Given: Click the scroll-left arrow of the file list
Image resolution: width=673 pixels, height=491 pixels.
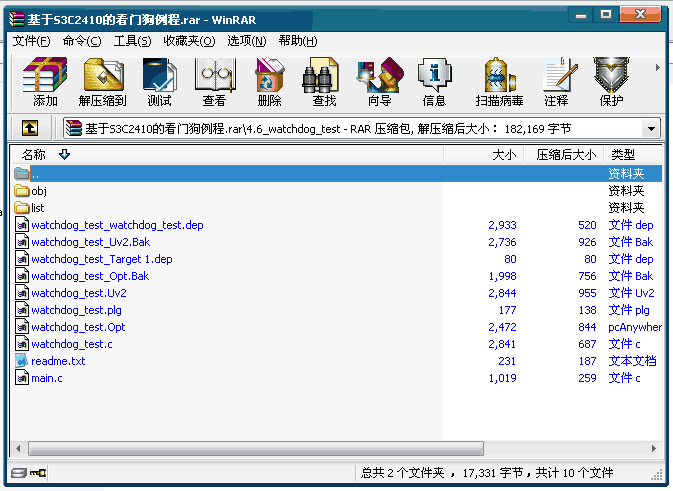Looking at the screenshot, I should [18, 449].
